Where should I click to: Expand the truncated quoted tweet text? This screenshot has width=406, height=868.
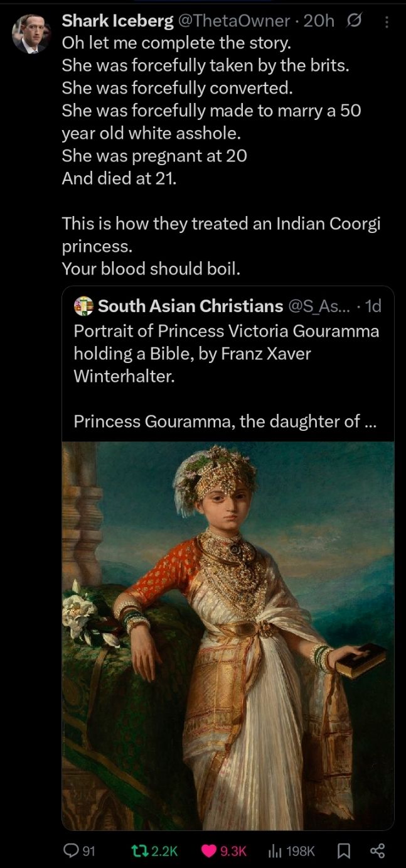coord(225,421)
